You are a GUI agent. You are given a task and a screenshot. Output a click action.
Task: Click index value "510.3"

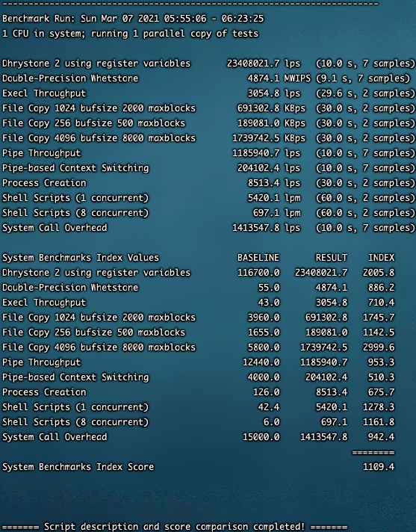[381, 377]
